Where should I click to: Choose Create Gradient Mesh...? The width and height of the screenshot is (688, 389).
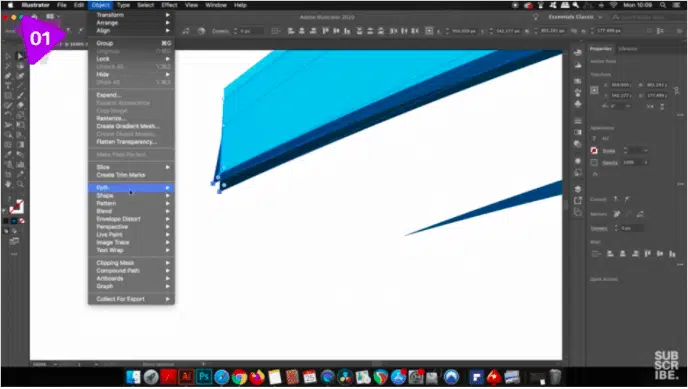[131, 126]
